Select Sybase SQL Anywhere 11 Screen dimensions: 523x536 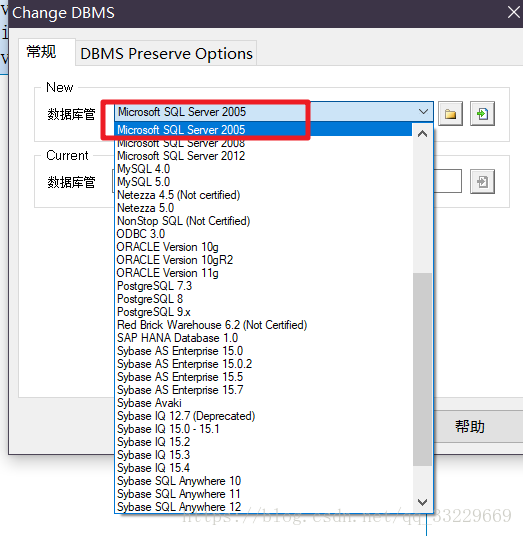[263, 494]
